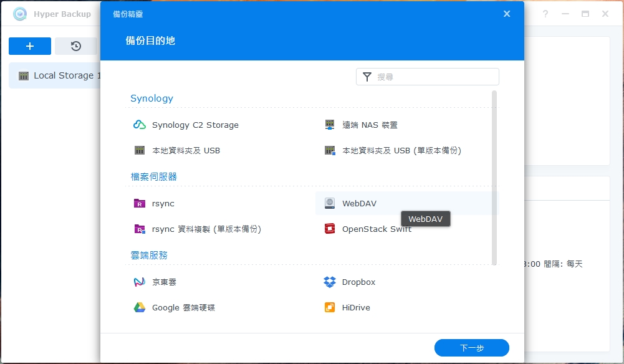This screenshot has width=624, height=364.
Task: Click the Synology section heading
Action: click(151, 98)
